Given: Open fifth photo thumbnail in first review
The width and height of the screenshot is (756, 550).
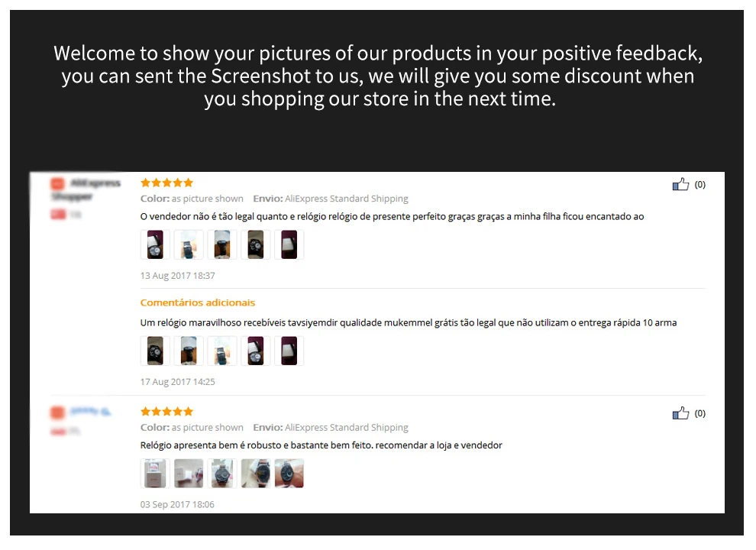Looking at the screenshot, I should tap(289, 244).
